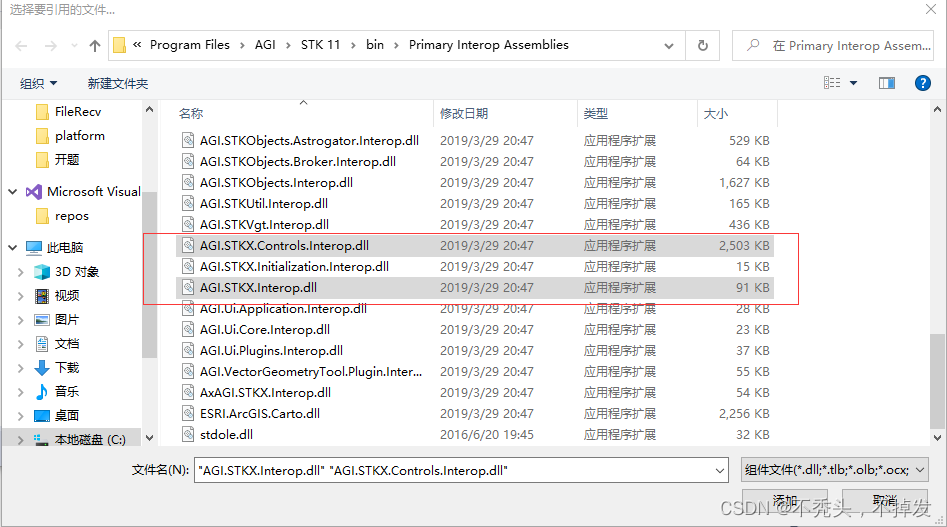The image size is (947, 527).
Task: Click the ESRI.ArcGIS.Carto.dll file icon
Action: [x=188, y=414]
